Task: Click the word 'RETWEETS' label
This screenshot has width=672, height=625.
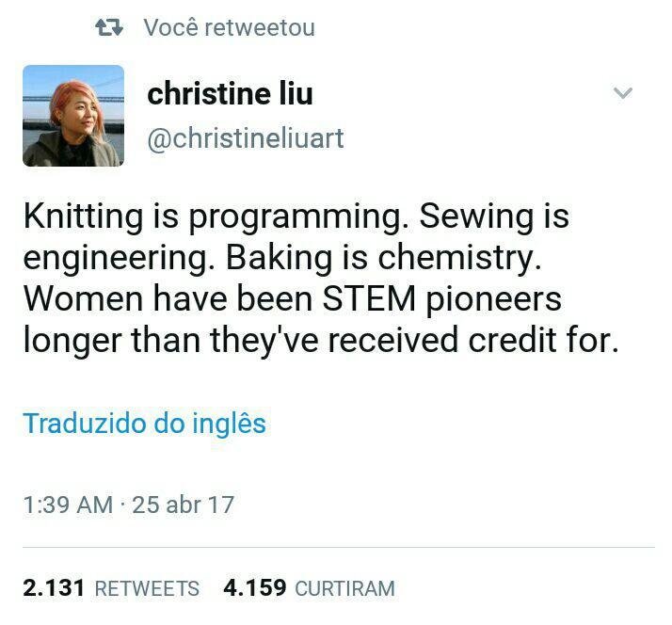Action: [147, 588]
